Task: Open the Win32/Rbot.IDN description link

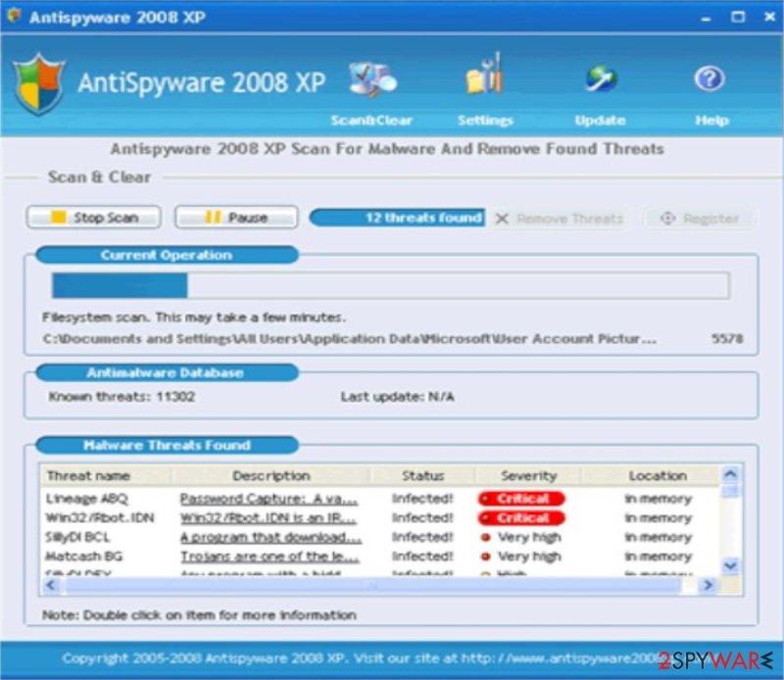Action: tap(268, 518)
